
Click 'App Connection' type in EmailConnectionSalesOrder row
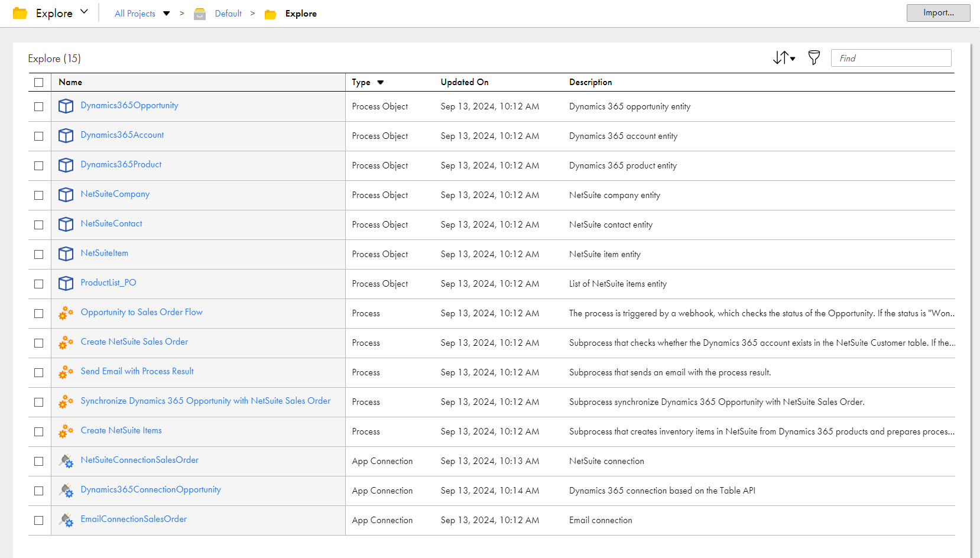point(382,520)
